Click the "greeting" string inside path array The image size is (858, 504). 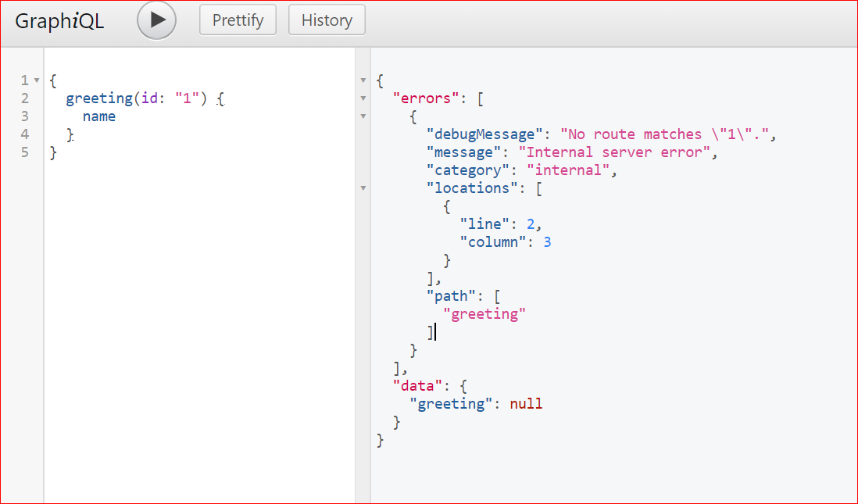coord(484,314)
